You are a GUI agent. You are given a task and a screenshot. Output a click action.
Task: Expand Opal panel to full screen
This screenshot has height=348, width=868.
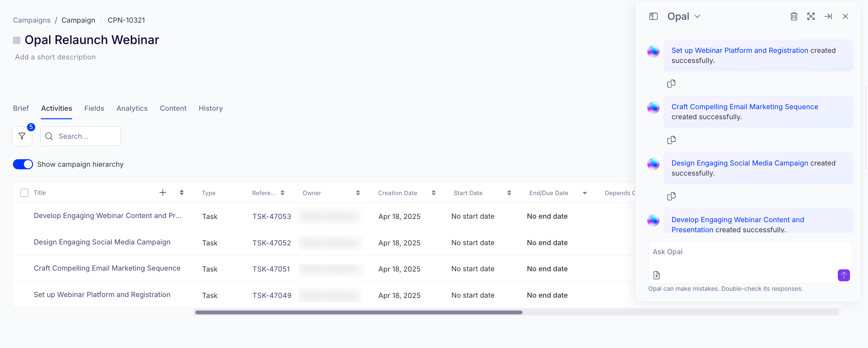(811, 16)
